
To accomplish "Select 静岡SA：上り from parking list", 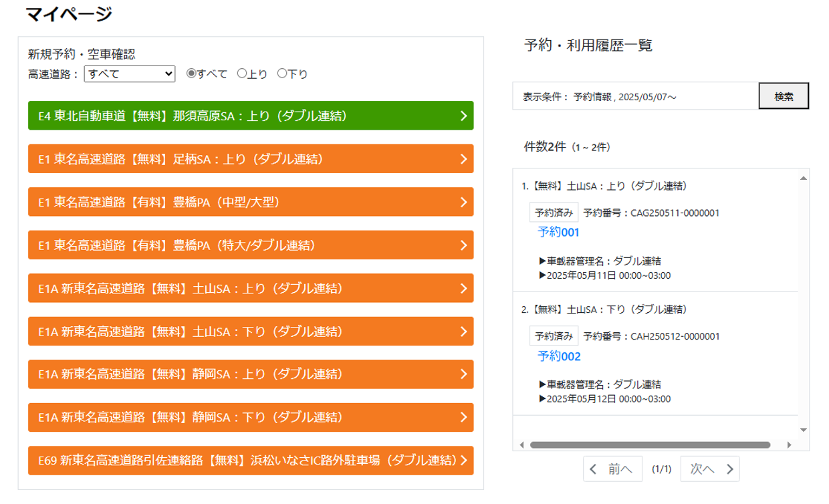I will pyautogui.click(x=251, y=374).
